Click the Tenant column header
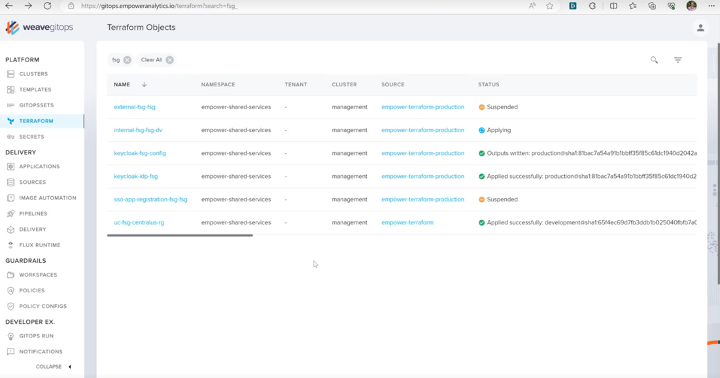The height and width of the screenshot is (378, 720). tap(296, 85)
